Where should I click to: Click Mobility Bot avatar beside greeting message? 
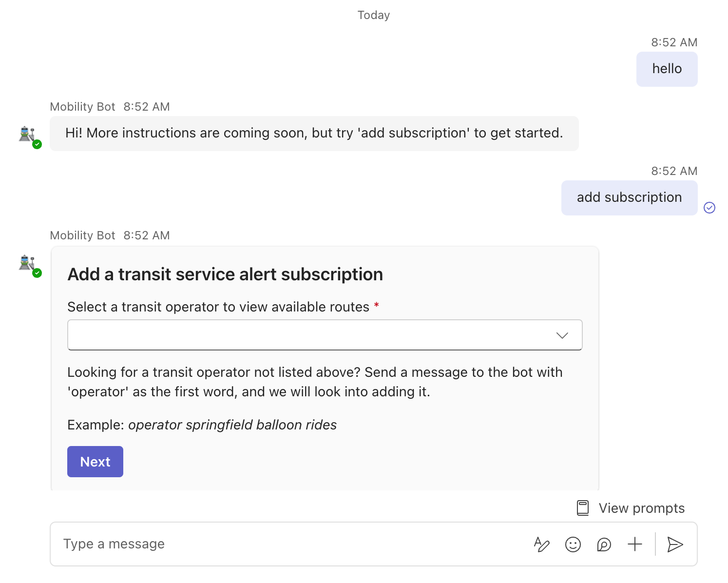[28, 135]
